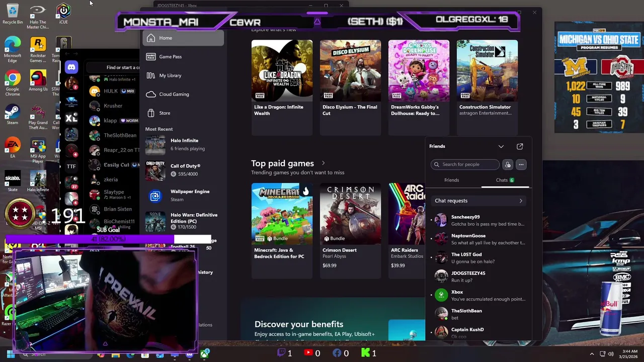Open the Construction Simulator game card
Image resolution: width=644 pixels, height=362 pixels.
point(487,87)
